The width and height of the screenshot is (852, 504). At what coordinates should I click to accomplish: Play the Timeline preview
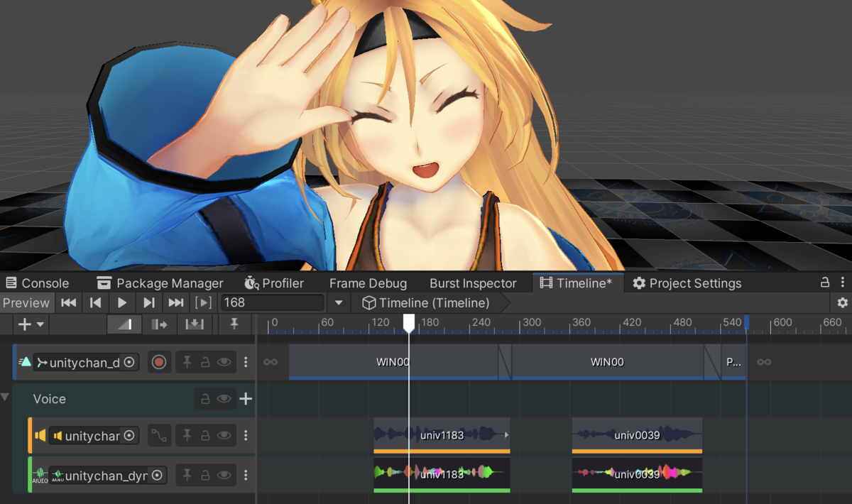point(122,302)
